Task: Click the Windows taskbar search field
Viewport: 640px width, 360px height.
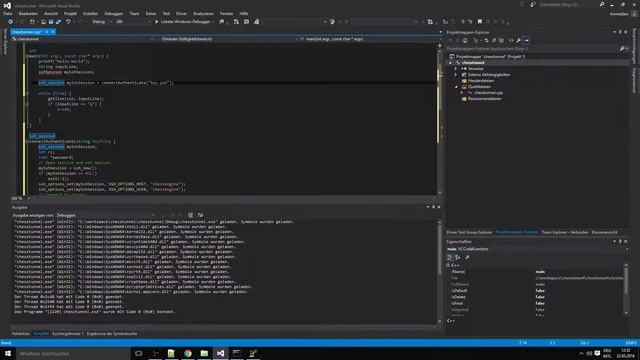Action: point(73,353)
